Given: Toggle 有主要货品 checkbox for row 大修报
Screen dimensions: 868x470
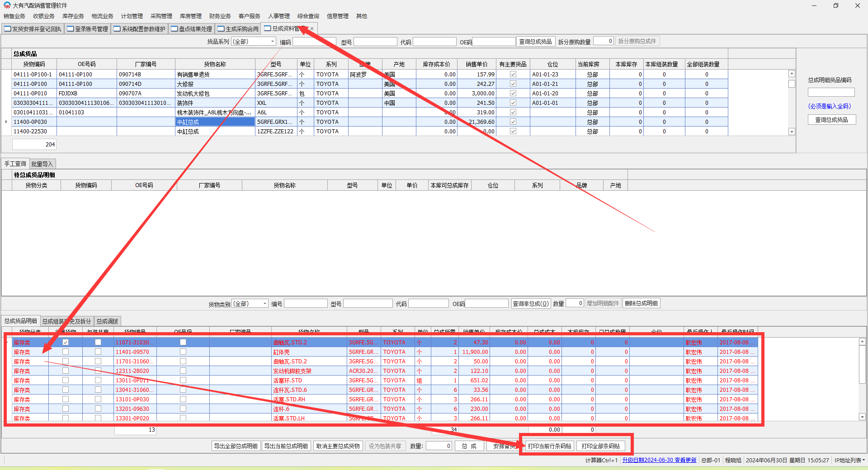Looking at the screenshot, I should [513, 84].
